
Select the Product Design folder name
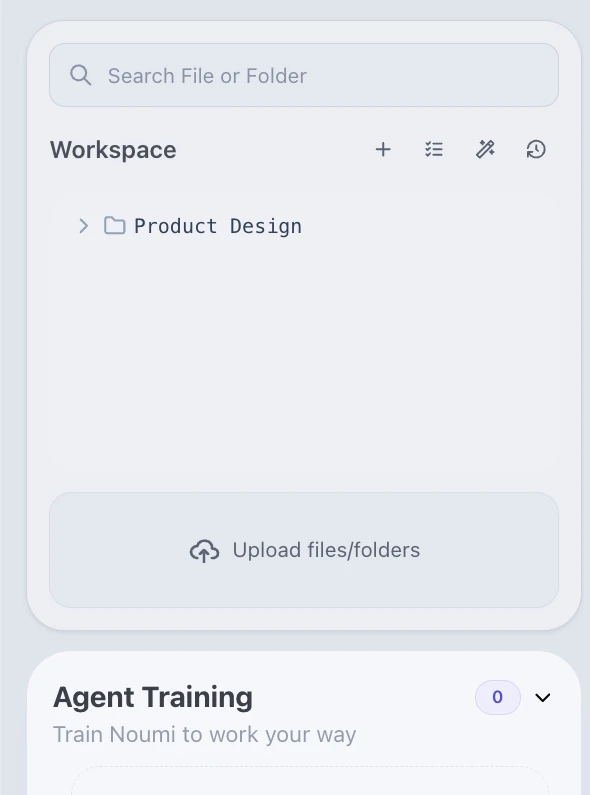pos(218,226)
